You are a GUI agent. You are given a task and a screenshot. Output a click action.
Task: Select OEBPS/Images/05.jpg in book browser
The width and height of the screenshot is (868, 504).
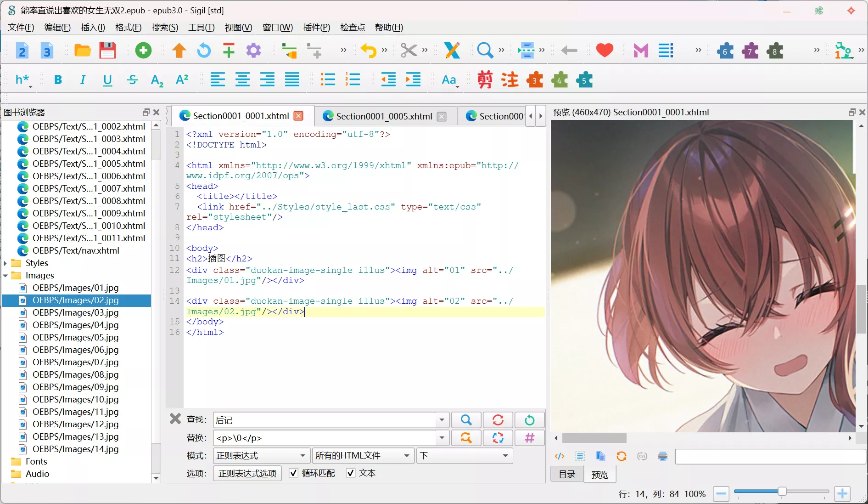(75, 338)
